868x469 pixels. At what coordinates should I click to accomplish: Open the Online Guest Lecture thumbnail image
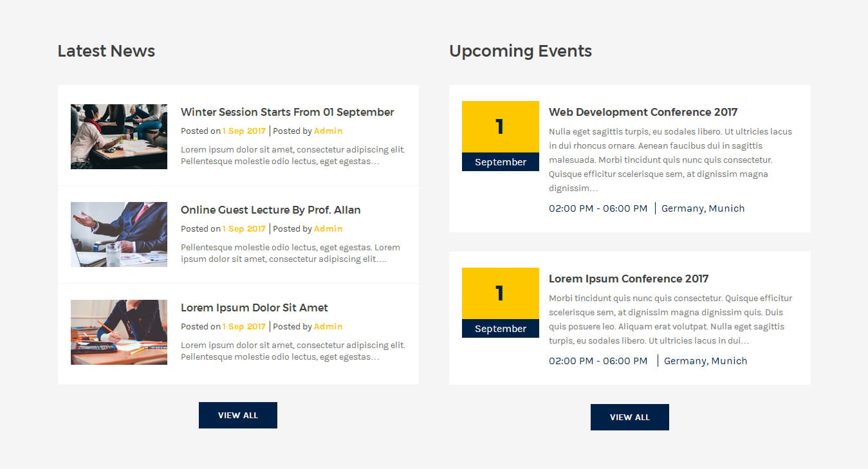[119, 234]
